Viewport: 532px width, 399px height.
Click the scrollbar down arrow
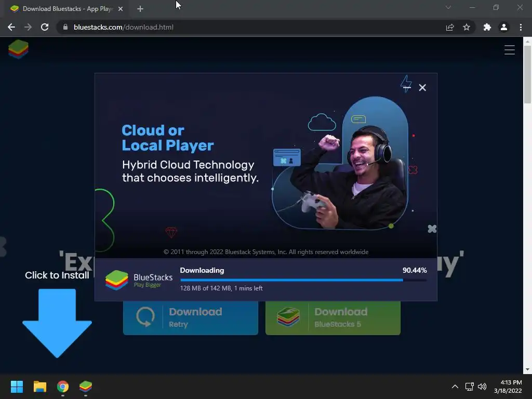[x=527, y=369]
